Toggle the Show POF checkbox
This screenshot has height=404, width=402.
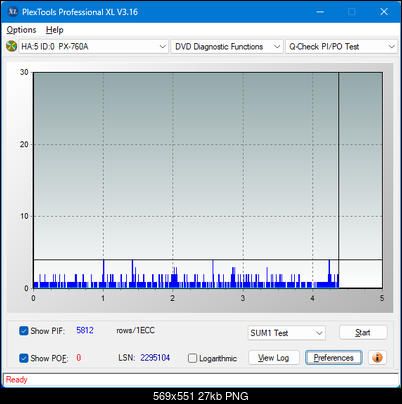(24, 358)
